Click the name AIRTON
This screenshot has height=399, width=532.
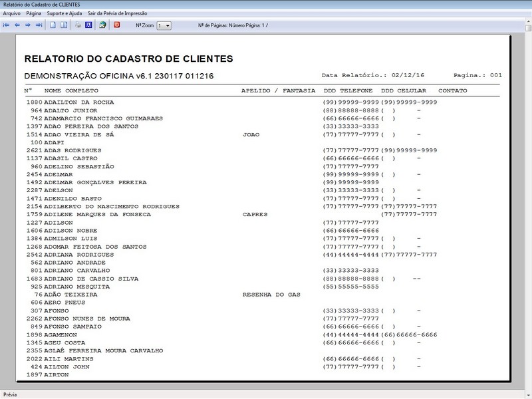[x=57, y=375]
